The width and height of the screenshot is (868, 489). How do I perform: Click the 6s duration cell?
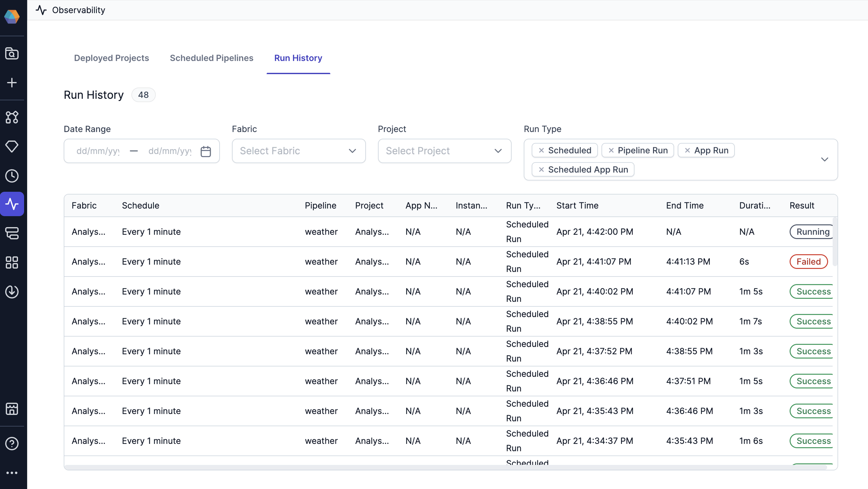click(x=744, y=262)
